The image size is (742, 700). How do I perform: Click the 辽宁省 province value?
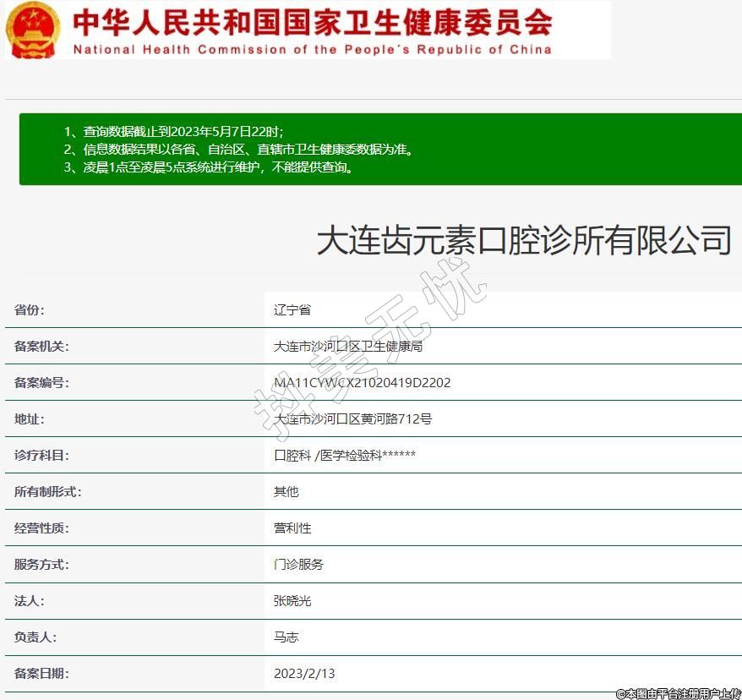click(x=292, y=309)
